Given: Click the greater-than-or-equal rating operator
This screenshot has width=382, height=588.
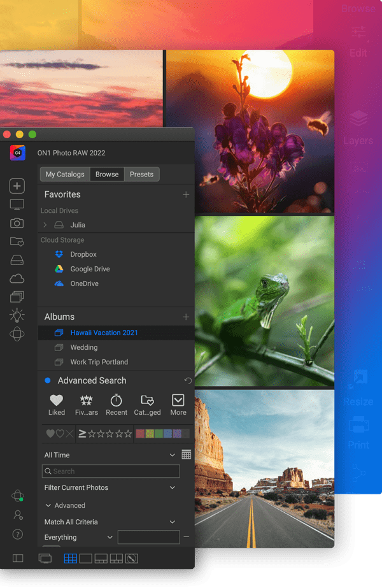Looking at the screenshot, I should [82, 434].
